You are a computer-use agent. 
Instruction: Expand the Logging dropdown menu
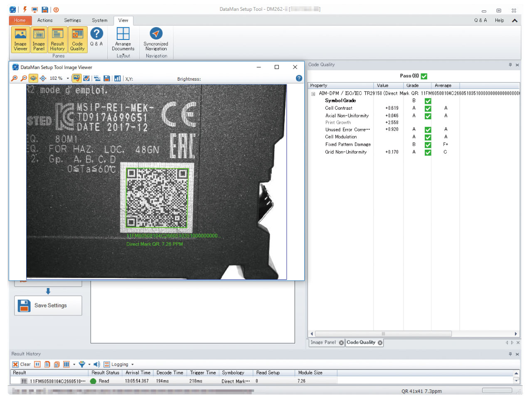133,365
